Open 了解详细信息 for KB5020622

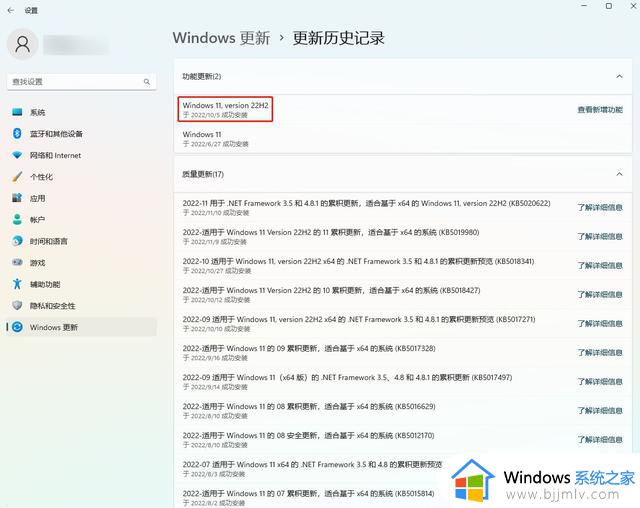click(x=600, y=207)
